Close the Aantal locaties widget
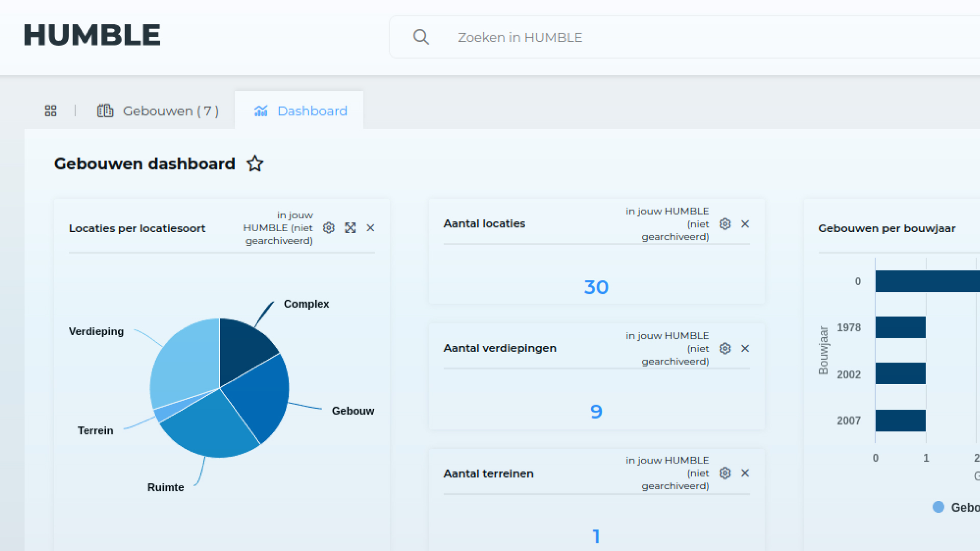This screenshot has height=551, width=980. click(x=745, y=224)
